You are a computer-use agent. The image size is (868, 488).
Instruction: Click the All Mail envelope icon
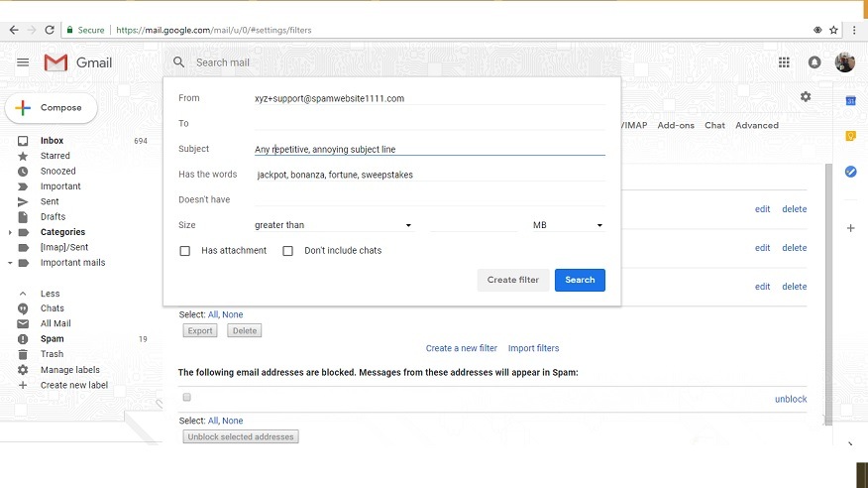tap(23, 323)
